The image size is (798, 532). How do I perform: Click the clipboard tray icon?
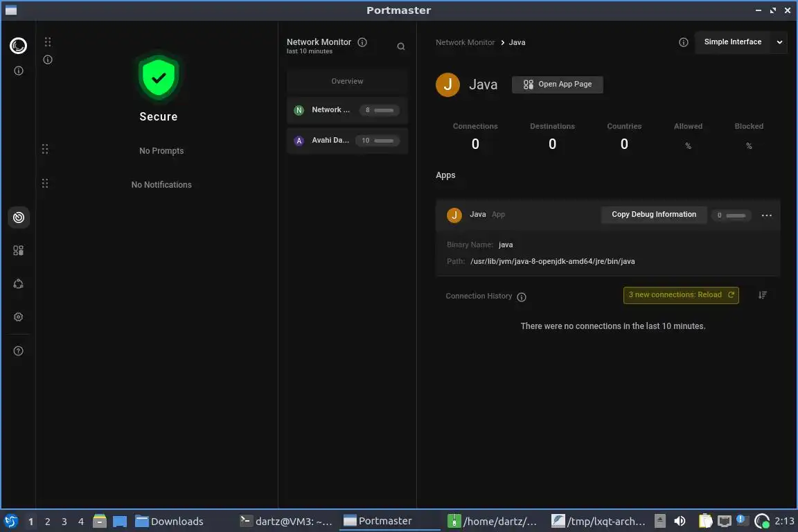[705, 522]
